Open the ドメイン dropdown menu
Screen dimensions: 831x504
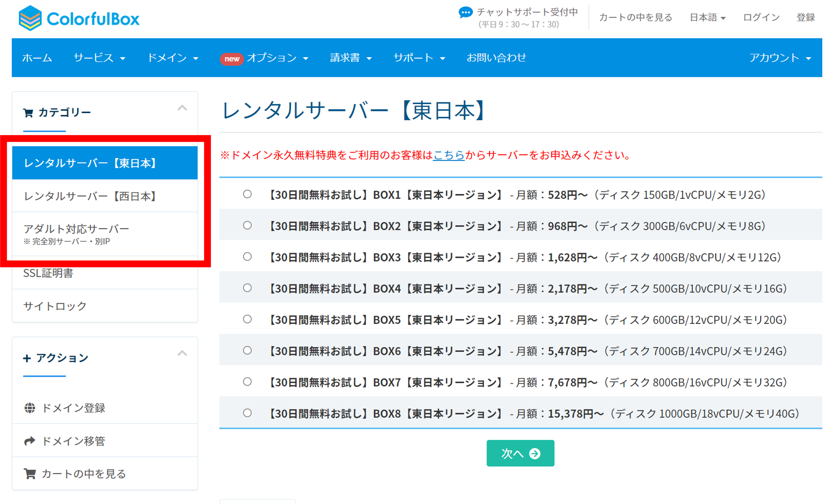pyautogui.click(x=173, y=58)
